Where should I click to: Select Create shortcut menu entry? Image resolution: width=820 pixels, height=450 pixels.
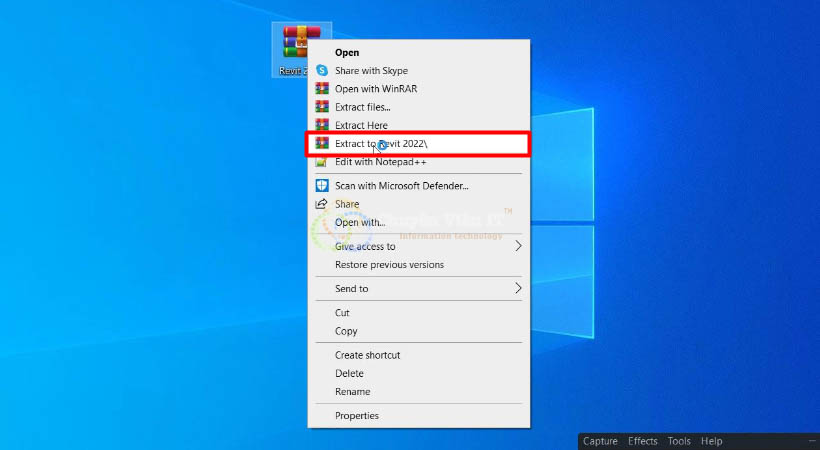coord(367,355)
